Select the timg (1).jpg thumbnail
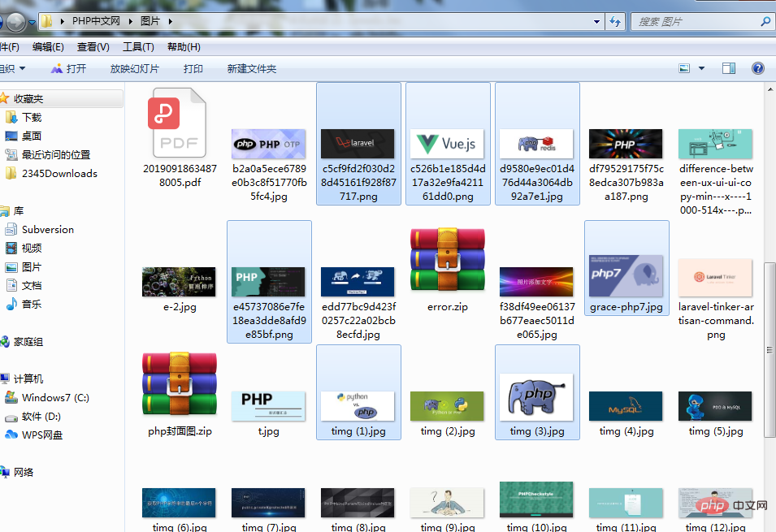This screenshot has width=776, height=532. click(358, 406)
